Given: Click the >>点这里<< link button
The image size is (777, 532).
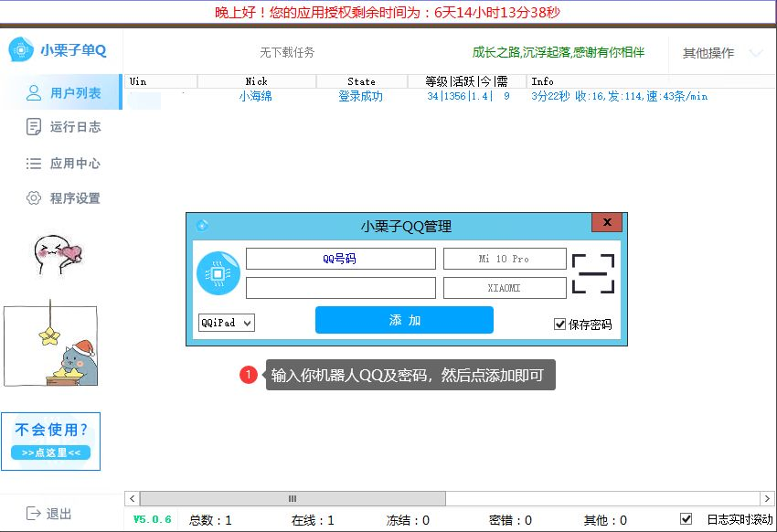Looking at the screenshot, I should tap(50, 452).
